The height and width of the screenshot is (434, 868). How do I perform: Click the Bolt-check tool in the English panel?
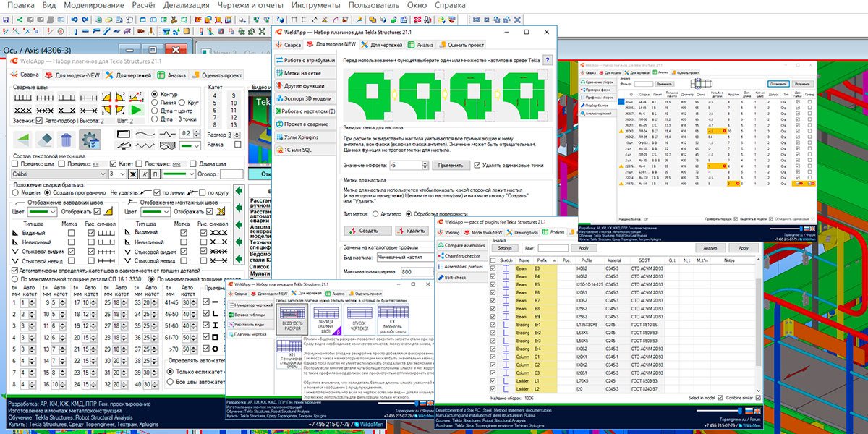click(454, 277)
